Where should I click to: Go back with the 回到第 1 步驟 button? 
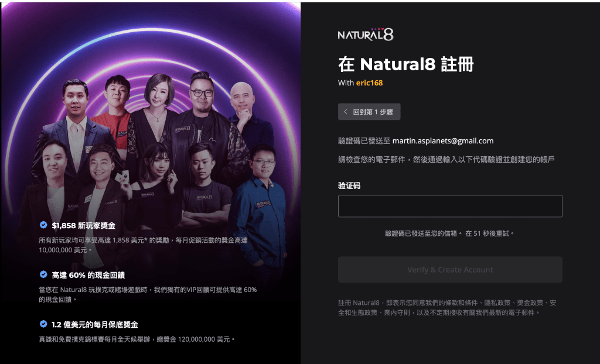(369, 112)
